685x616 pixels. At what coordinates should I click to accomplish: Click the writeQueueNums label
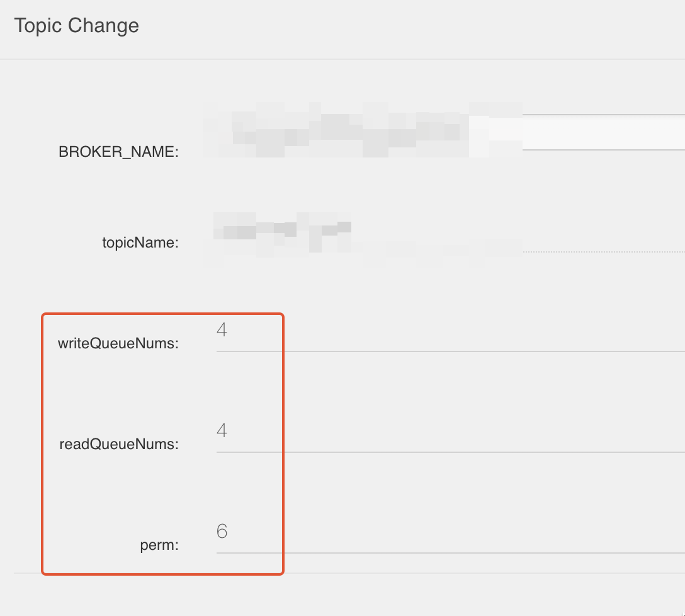pos(118,344)
